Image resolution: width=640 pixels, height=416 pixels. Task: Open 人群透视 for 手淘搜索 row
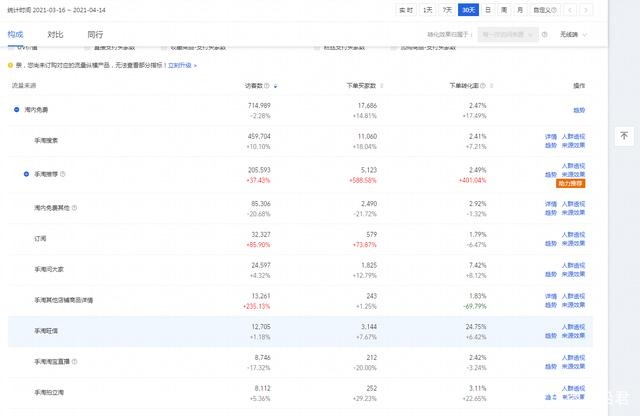click(x=573, y=136)
